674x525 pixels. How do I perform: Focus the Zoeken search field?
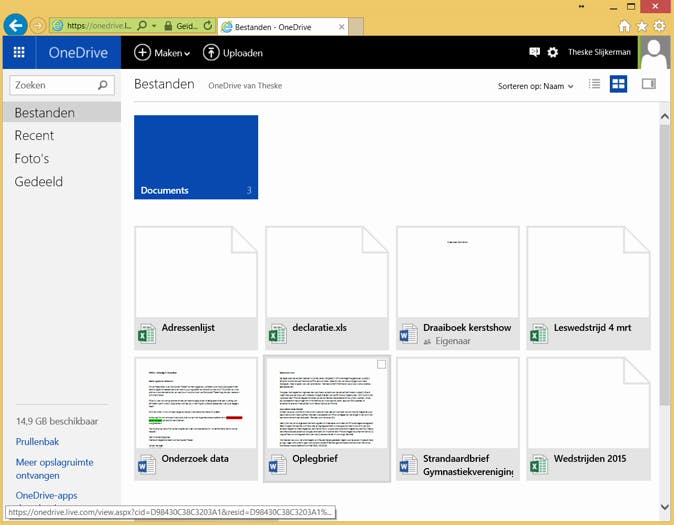pos(62,85)
